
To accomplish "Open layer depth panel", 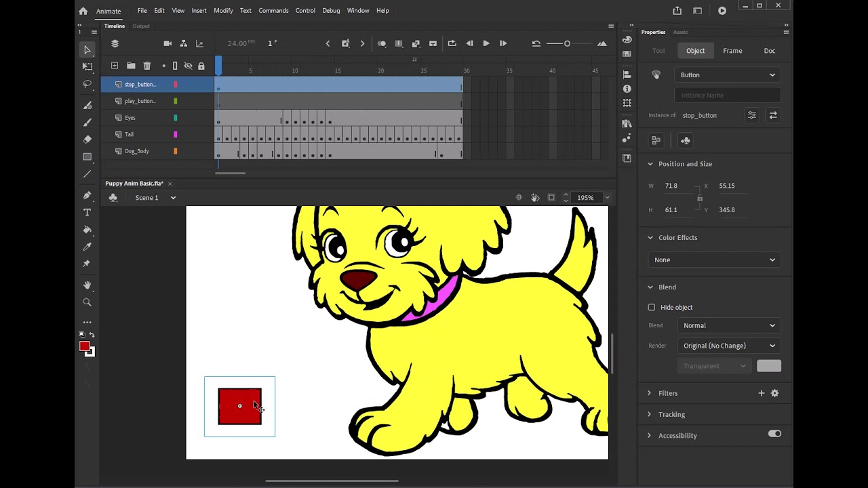I will tap(199, 43).
